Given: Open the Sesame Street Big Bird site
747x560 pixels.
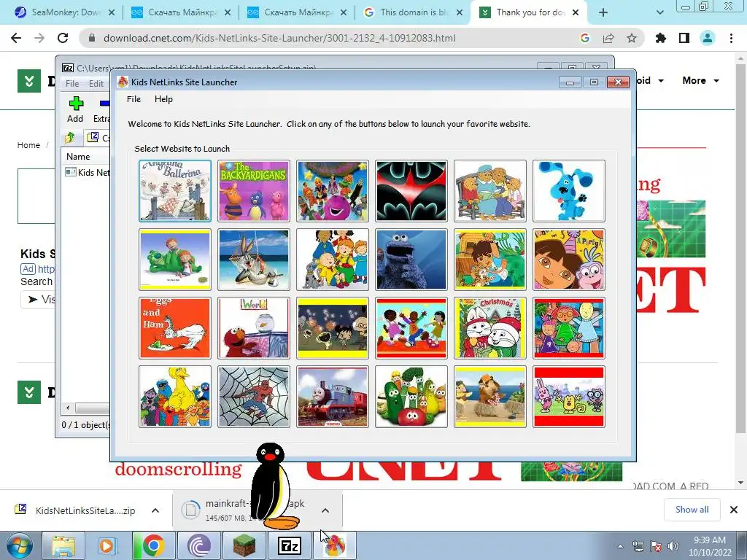Looking at the screenshot, I should pyautogui.click(x=175, y=397).
